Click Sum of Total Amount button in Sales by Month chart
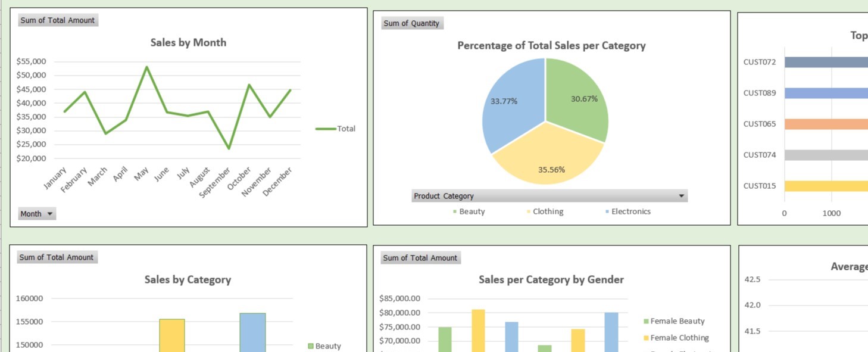The image size is (868, 352). coord(57,20)
